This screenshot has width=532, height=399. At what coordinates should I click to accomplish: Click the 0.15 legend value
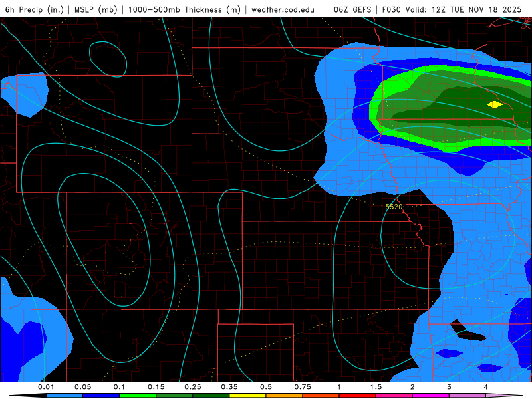click(x=156, y=387)
